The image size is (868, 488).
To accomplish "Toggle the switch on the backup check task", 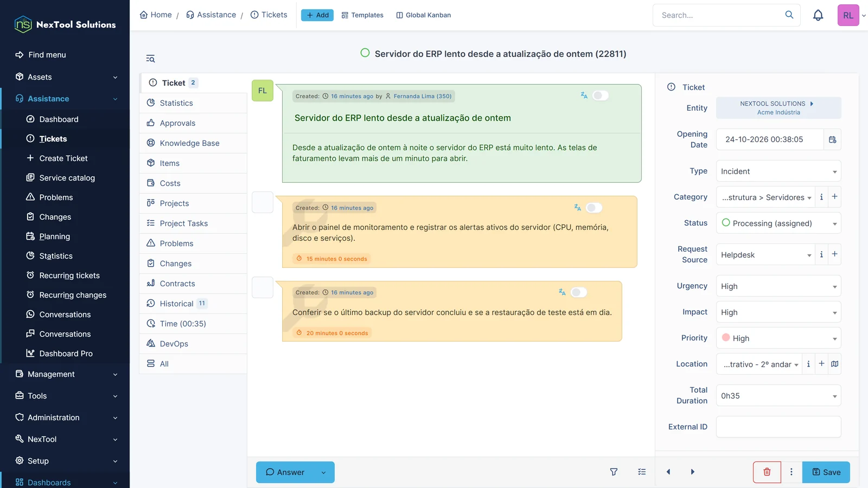I will tap(579, 292).
